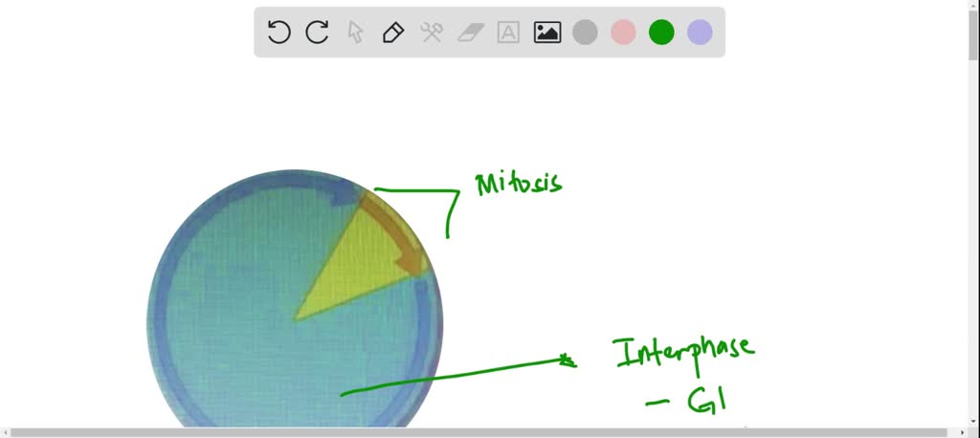
Task: Insert an image with picture icon
Action: pyautogui.click(x=546, y=32)
